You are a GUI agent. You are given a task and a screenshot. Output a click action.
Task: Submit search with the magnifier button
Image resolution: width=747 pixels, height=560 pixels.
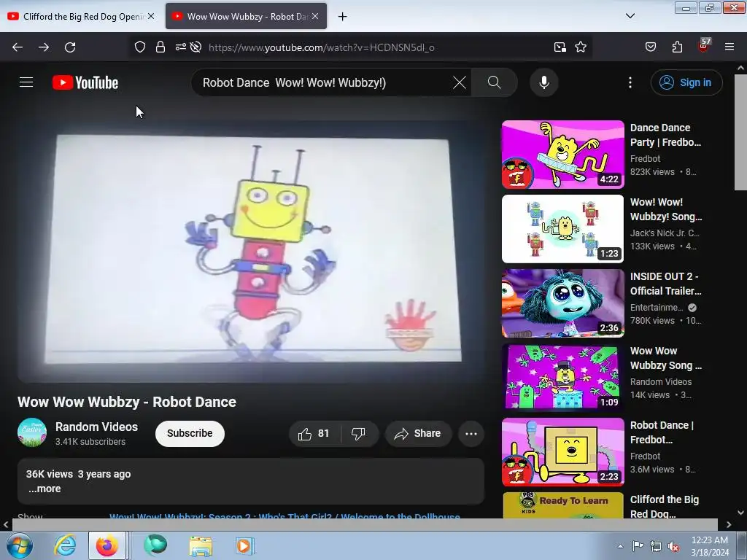494,82
